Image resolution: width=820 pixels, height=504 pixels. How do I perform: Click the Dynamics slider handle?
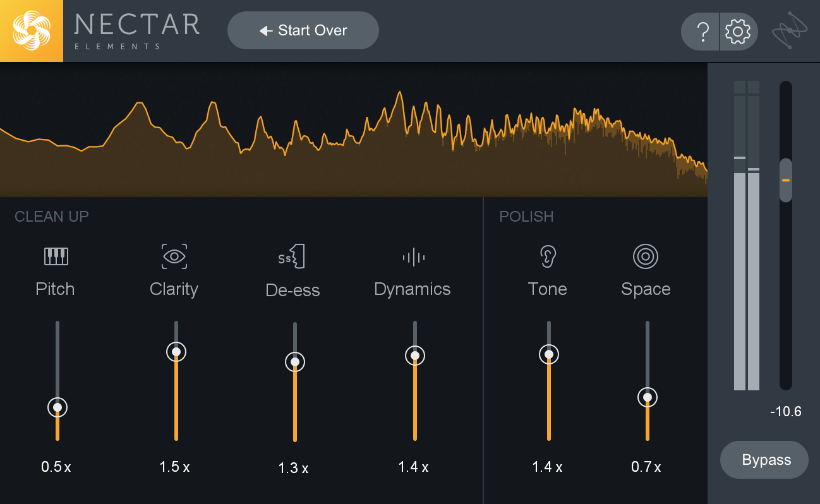pos(415,356)
